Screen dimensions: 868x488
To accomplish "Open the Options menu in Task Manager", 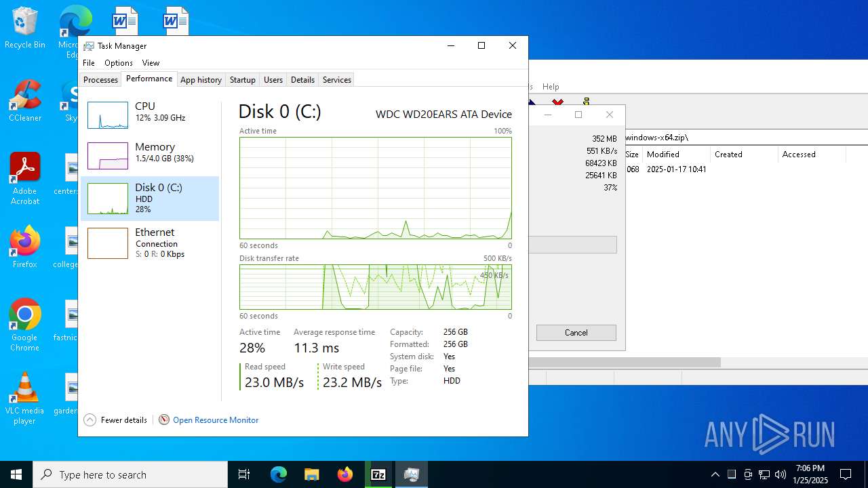I will pos(119,63).
